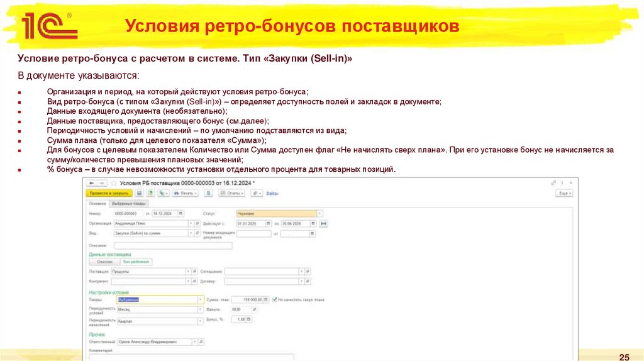Open Соглашение reference with the open icon
This screenshot has height=361, width=644.
(308, 272)
